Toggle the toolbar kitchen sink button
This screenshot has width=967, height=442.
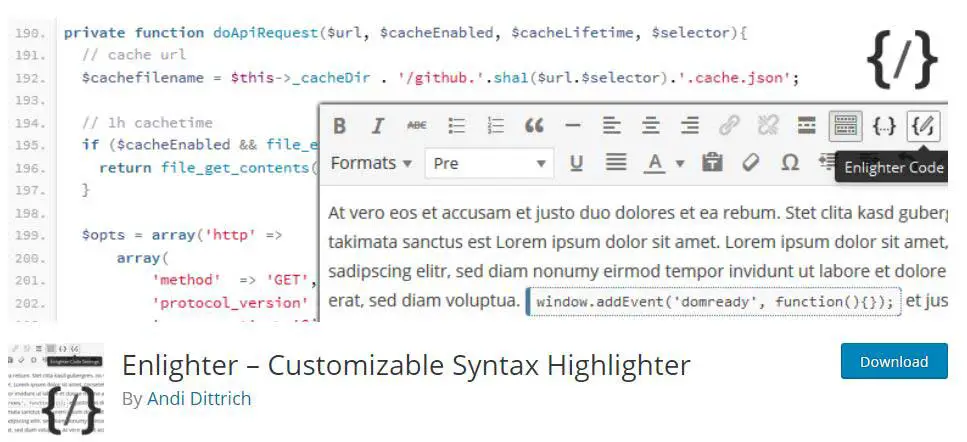point(846,126)
